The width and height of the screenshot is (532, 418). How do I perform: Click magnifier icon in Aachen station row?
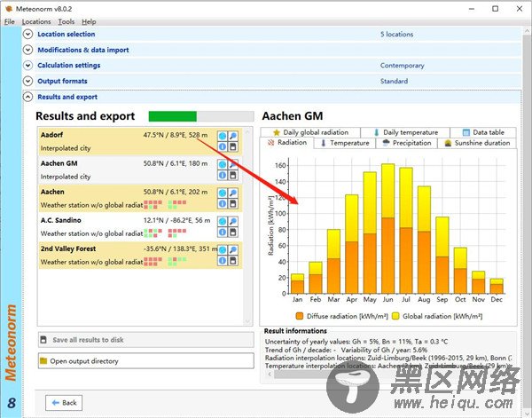coord(232,193)
